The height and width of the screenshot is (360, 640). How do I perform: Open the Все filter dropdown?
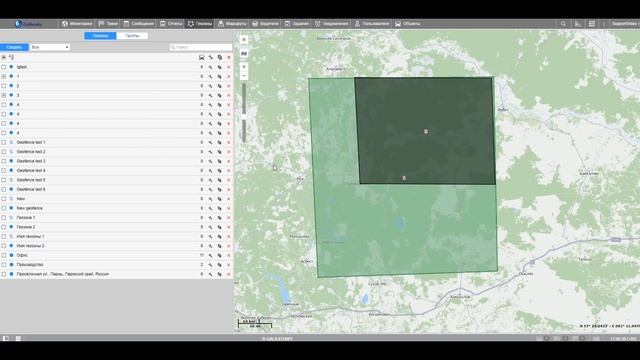[50, 47]
